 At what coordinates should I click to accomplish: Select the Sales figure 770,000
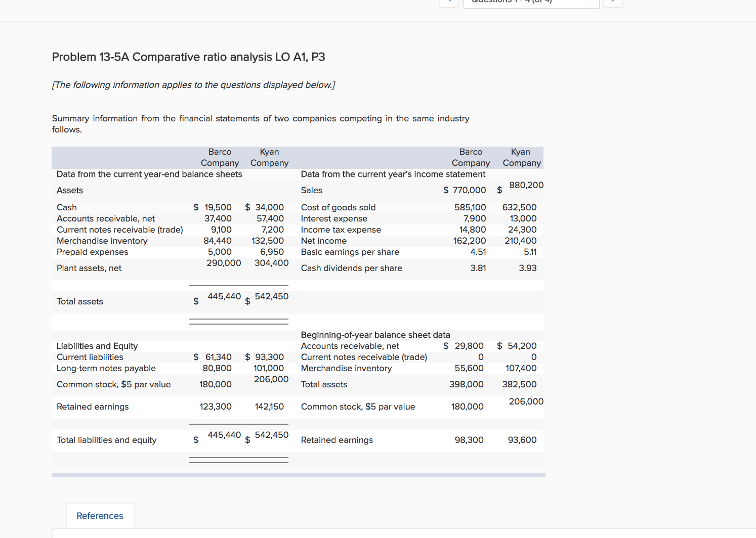click(x=469, y=190)
